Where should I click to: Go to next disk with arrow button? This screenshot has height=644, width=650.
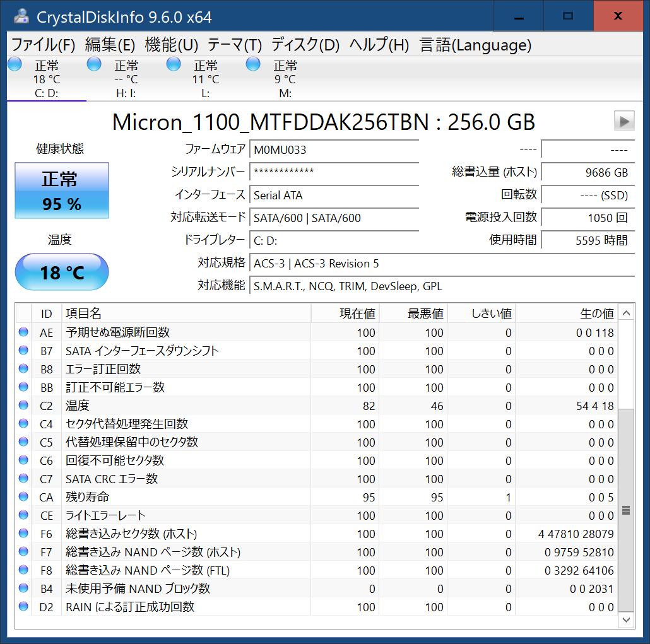click(624, 122)
